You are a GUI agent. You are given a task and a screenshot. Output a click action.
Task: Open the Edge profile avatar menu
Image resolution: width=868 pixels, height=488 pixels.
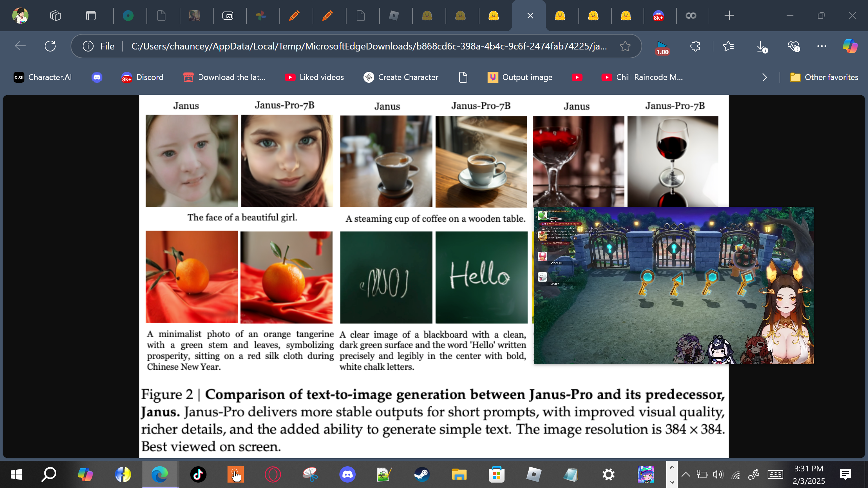pos(20,16)
